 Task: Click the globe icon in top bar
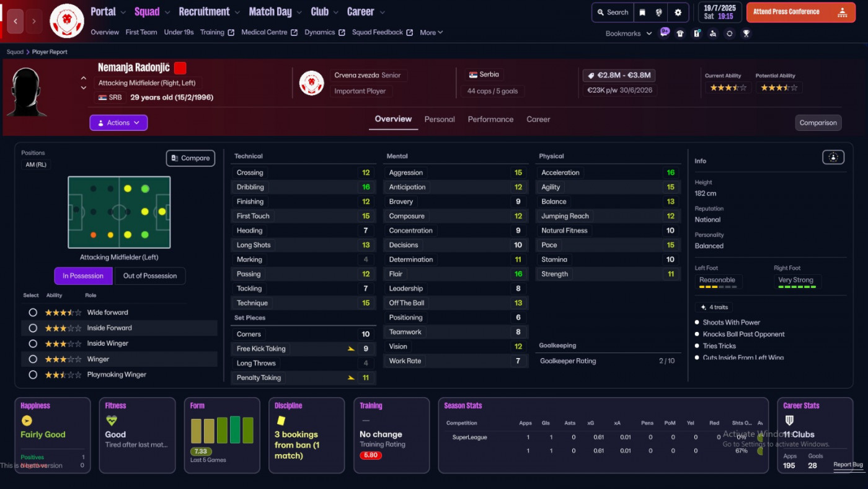659,12
